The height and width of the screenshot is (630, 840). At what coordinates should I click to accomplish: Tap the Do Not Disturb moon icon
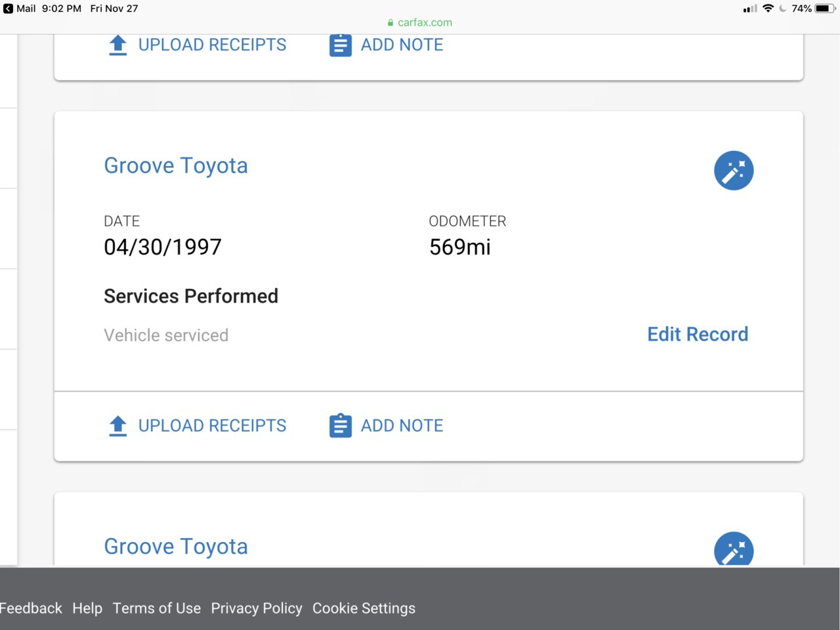point(783,9)
